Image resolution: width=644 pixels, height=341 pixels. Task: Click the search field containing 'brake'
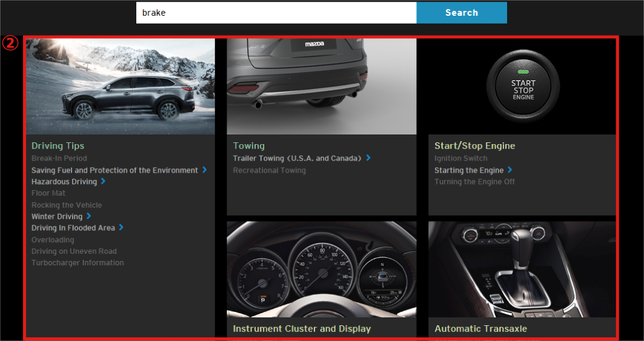tap(276, 13)
